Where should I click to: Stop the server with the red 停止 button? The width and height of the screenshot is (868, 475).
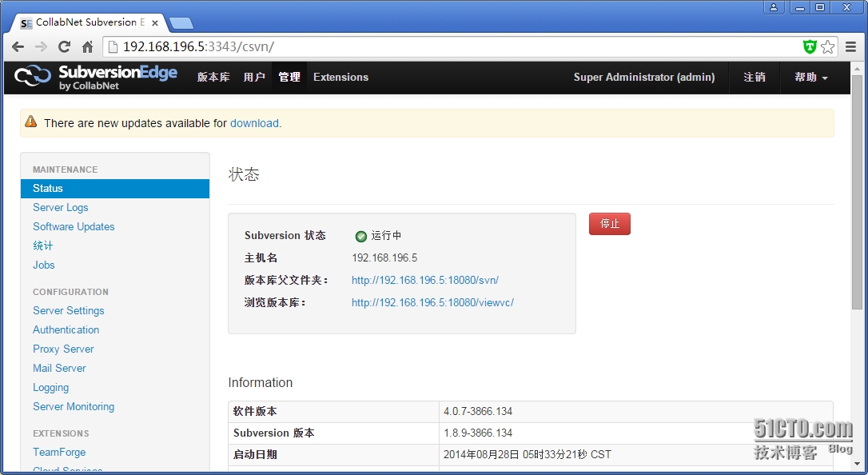click(610, 224)
